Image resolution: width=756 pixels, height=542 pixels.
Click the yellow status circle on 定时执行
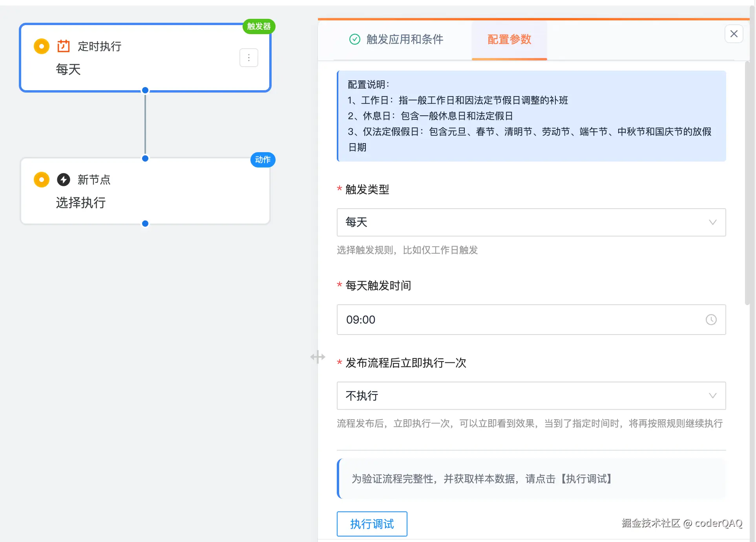tap(42, 46)
